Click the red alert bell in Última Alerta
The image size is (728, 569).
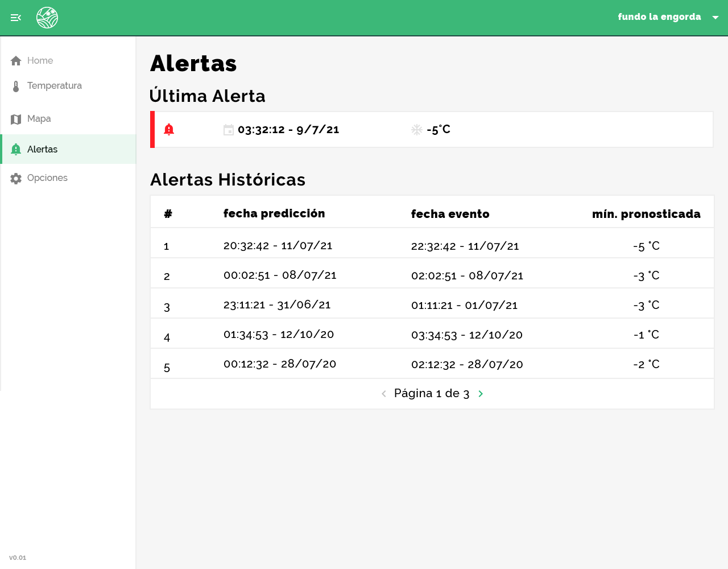pos(169,130)
